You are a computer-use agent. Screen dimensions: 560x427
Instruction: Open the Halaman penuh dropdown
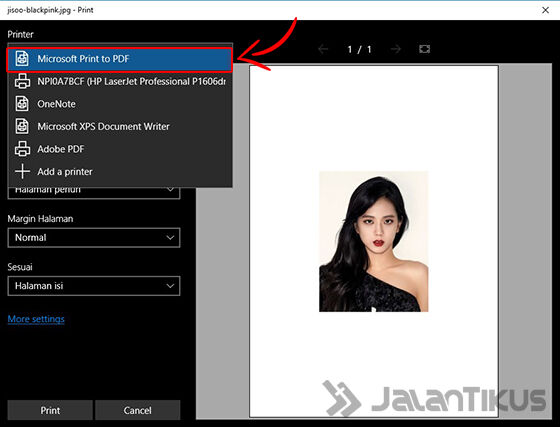point(94,192)
